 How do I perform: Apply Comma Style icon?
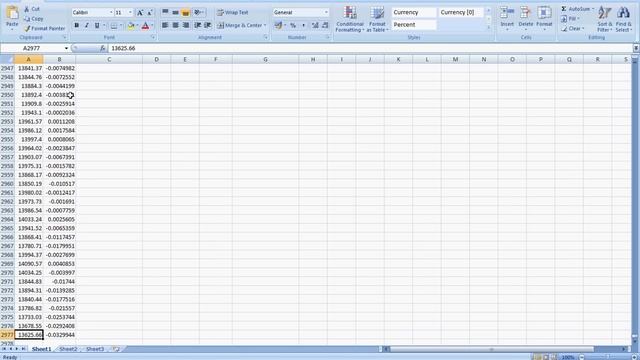pos(303,26)
